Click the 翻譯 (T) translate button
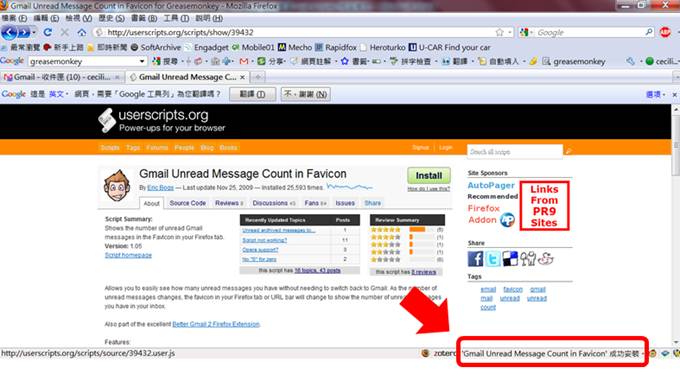Image resolution: width=680 pixels, height=374 pixels. point(252,94)
